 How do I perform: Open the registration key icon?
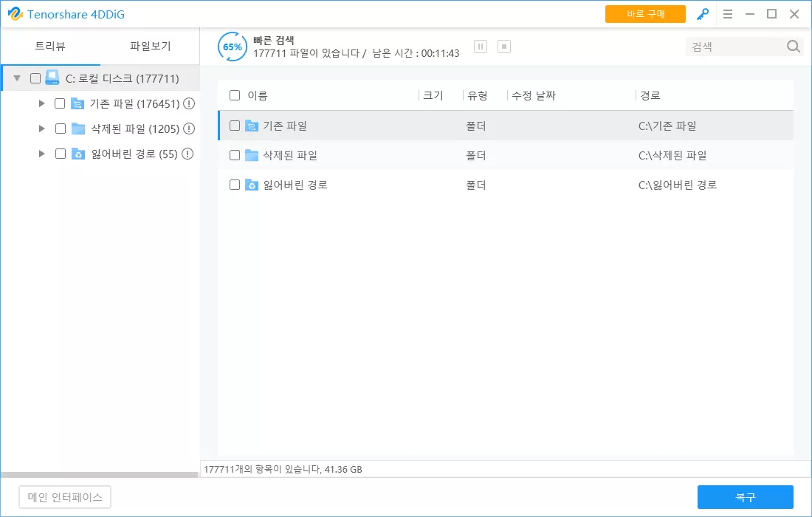(702, 14)
